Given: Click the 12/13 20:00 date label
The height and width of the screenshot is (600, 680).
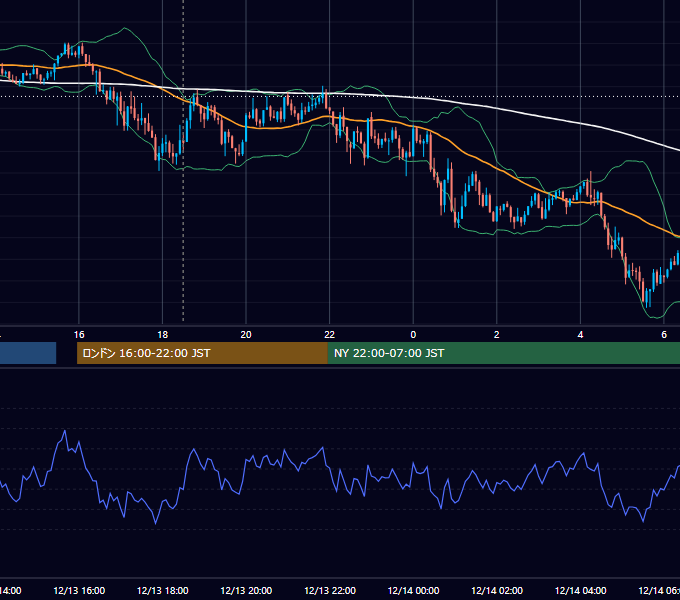Looking at the screenshot, I should point(246,590).
